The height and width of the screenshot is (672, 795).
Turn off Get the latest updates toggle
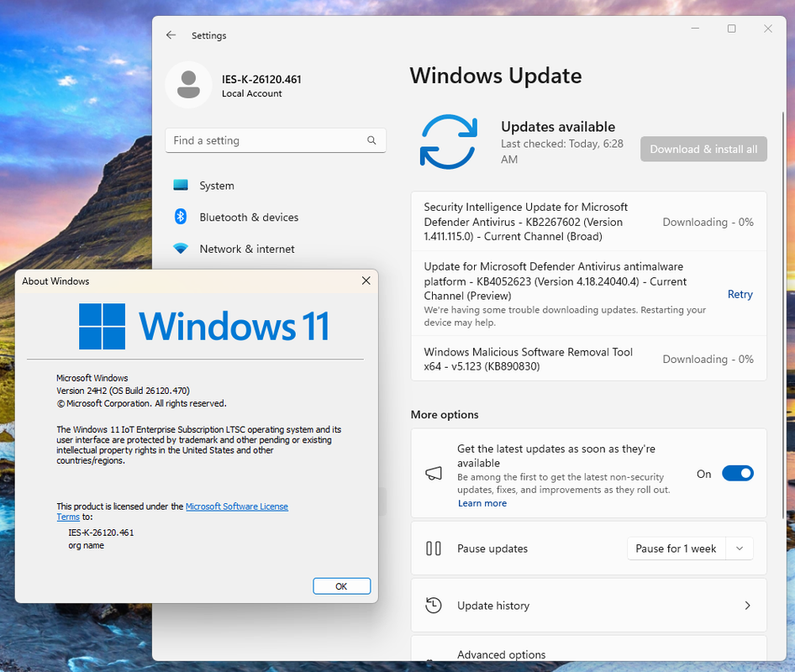738,473
